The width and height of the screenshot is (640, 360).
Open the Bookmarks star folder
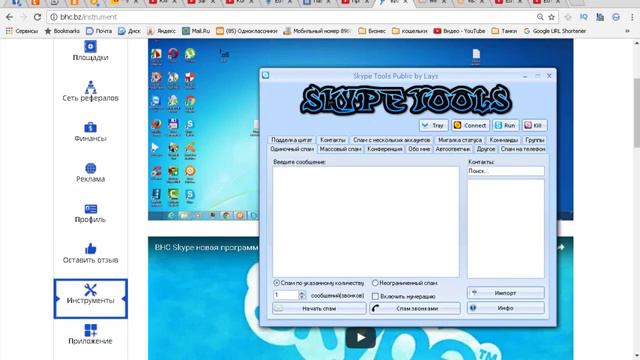coord(62,31)
